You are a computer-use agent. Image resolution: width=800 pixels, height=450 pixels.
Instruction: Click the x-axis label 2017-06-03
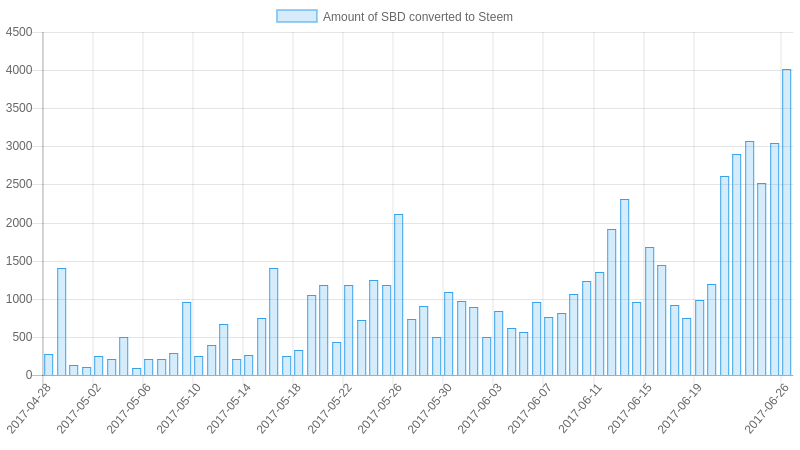[479, 409]
